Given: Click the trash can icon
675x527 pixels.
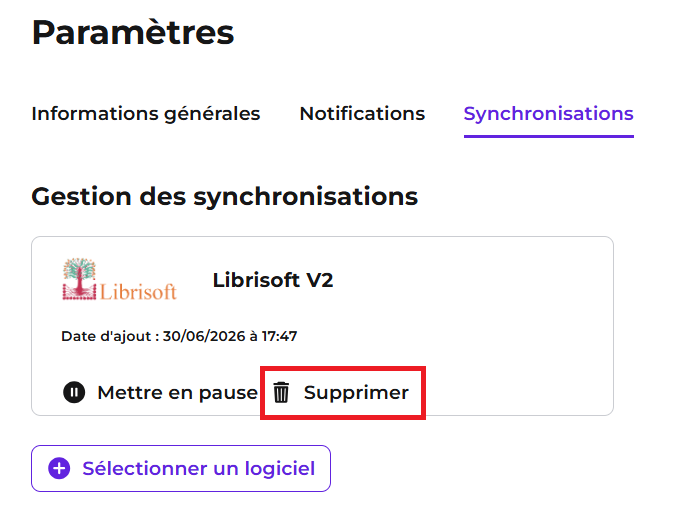Looking at the screenshot, I should 282,392.
